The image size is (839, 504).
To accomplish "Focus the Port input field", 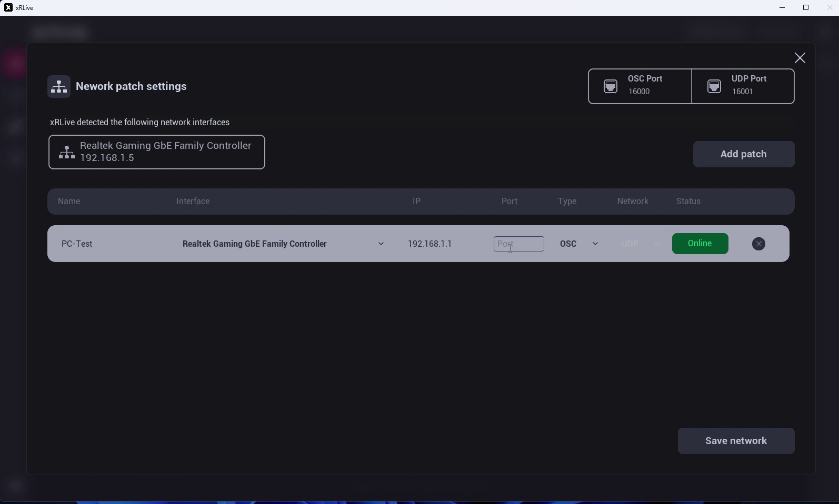I will coord(518,244).
